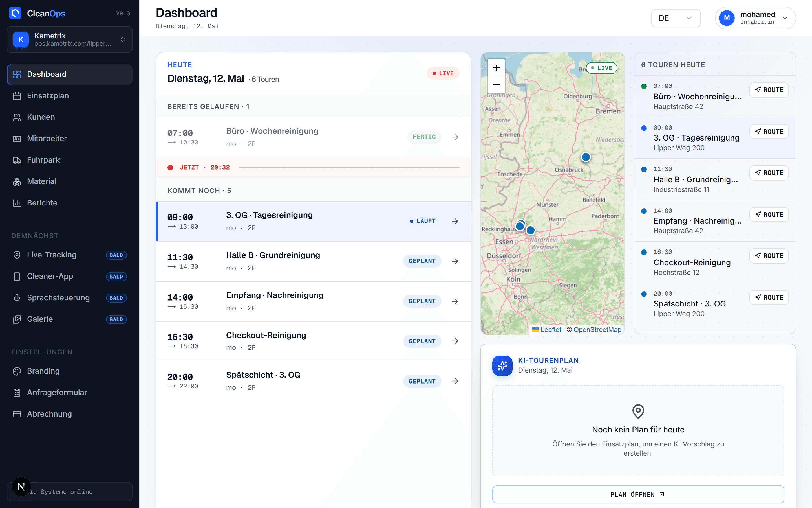Click the Abrechnung credit card icon

click(17, 414)
